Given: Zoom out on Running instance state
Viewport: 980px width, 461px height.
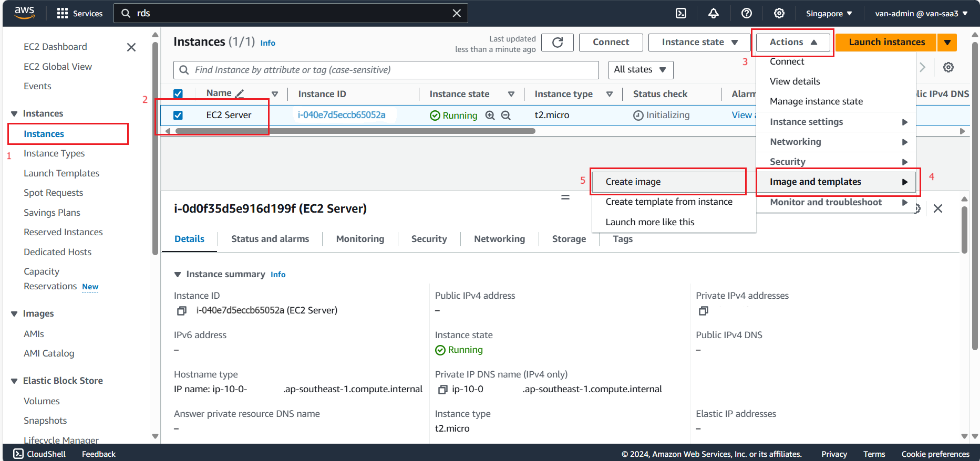Looking at the screenshot, I should point(506,115).
